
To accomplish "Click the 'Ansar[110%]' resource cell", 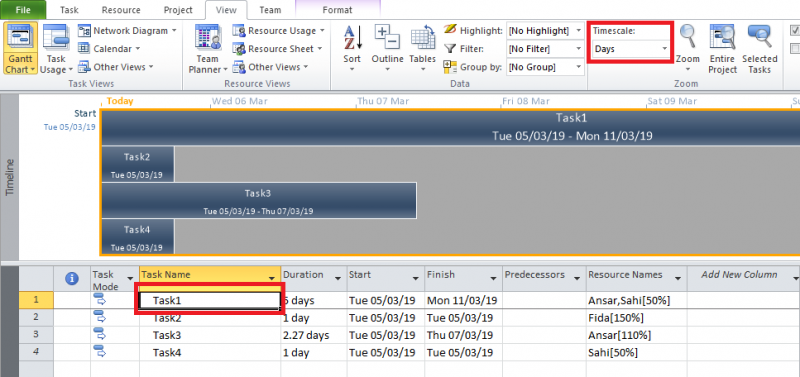I will tap(636, 335).
